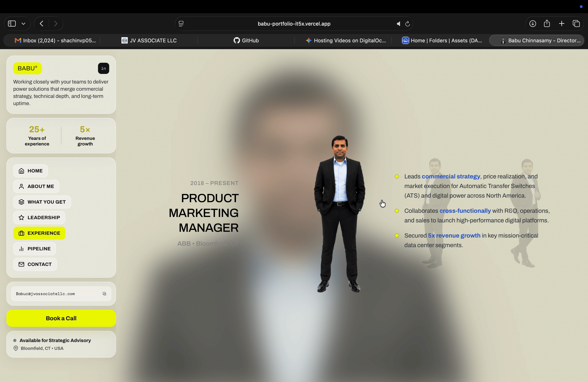The height and width of the screenshot is (382, 588).
Task: Copy email address using the copy icon
Action: pyautogui.click(x=104, y=294)
